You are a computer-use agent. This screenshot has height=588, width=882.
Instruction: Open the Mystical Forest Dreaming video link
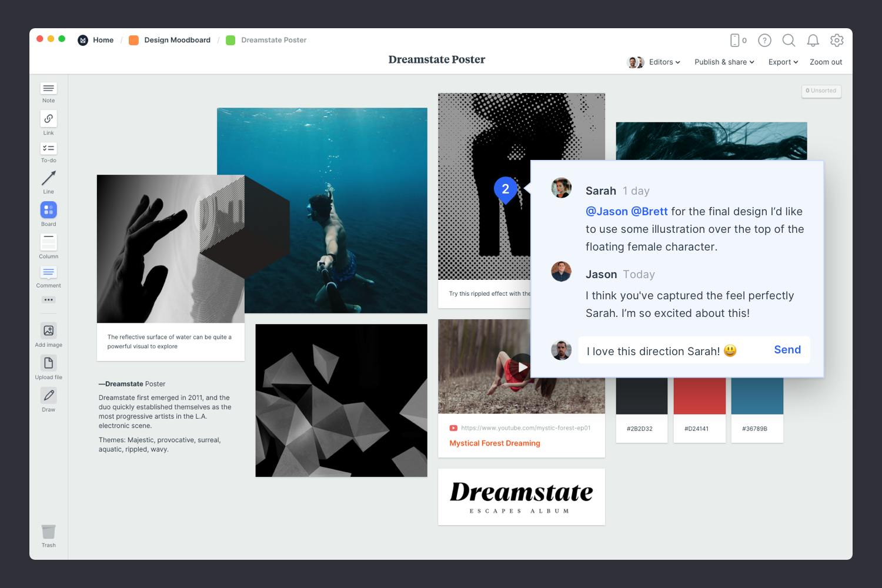point(494,443)
